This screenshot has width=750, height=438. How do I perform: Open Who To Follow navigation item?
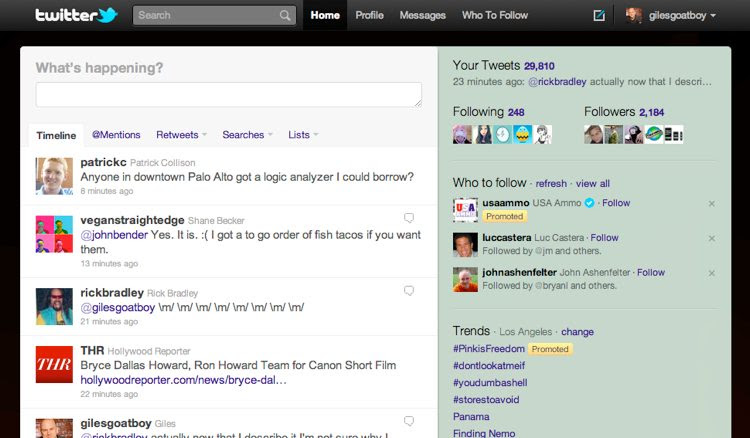(495, 15)
